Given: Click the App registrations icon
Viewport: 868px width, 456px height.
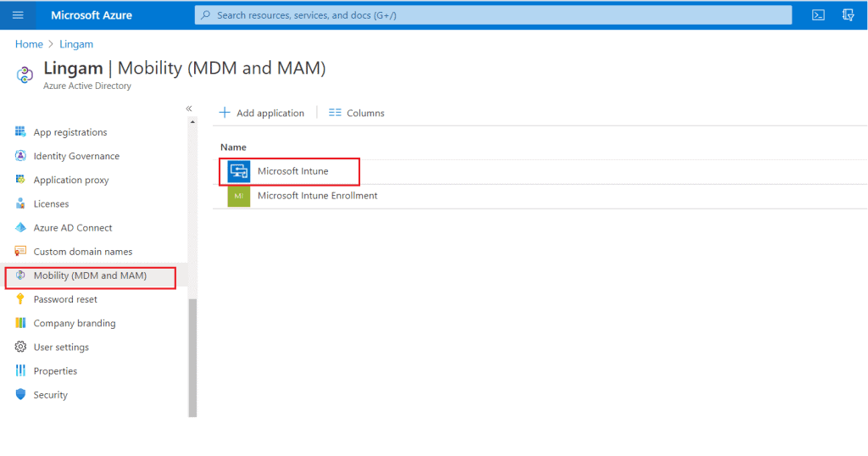Looking at the screenshot, I should 20,131.
